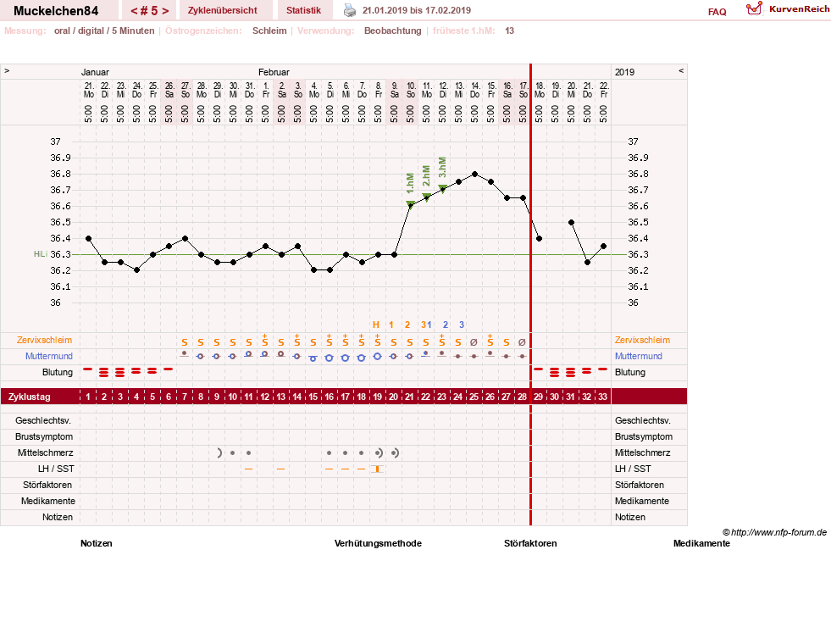Click the left 'LH / SST' row label
This screenshot has height=644, width=831.
(x=56, y=469)
